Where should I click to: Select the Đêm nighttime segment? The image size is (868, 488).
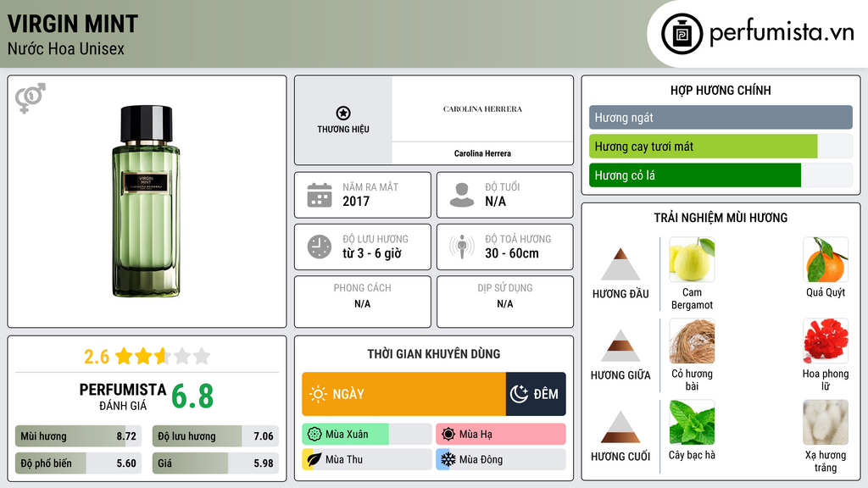[x=536, y=394]
